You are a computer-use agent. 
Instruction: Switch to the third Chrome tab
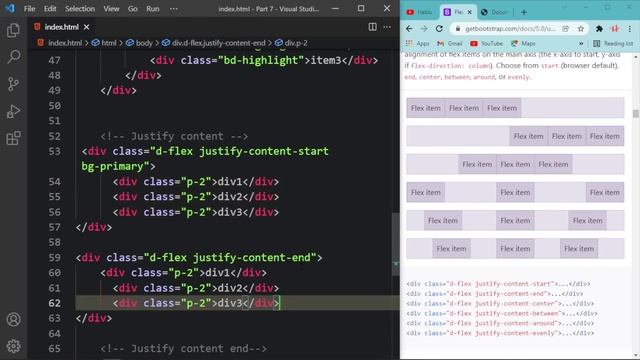(495, 12)
